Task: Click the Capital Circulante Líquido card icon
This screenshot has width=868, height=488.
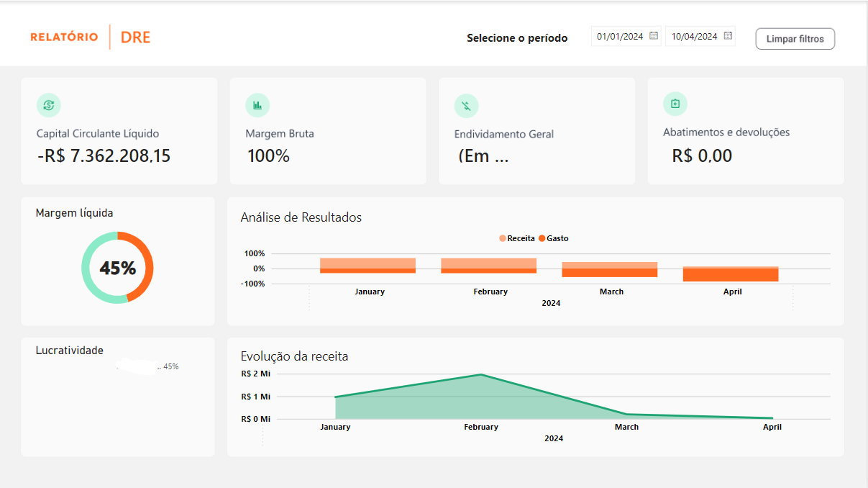Action: (49, 105)
